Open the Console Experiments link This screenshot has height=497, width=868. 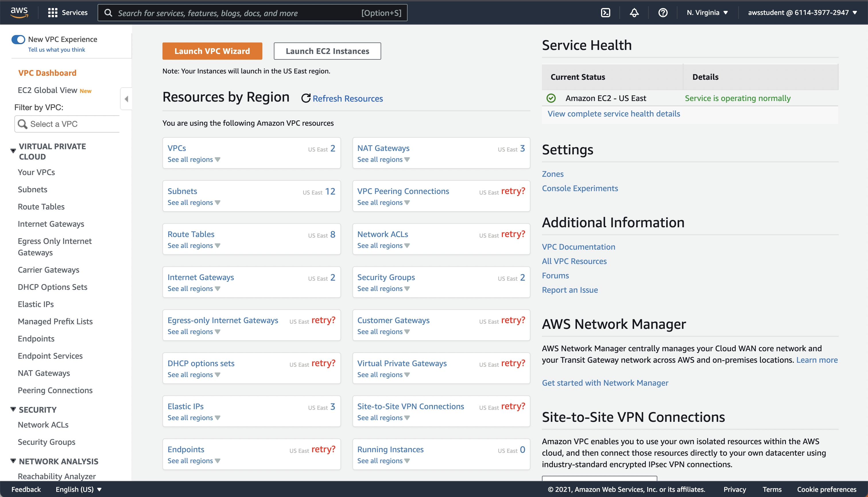point(580,188)
